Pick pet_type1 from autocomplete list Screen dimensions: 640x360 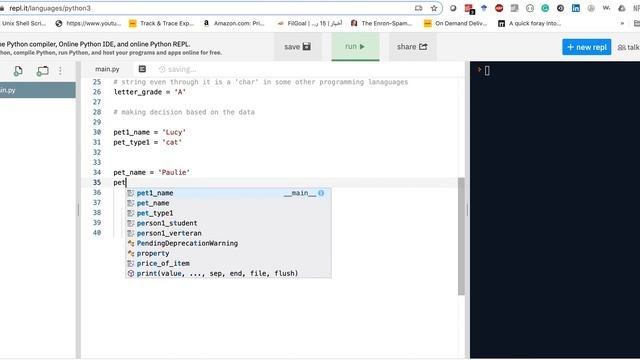pyautogui.click(x=228, y=213)
